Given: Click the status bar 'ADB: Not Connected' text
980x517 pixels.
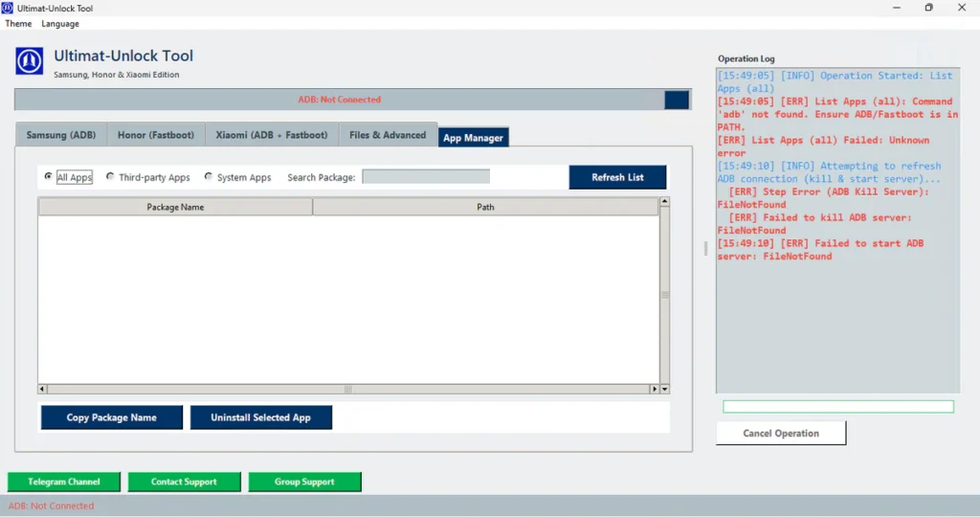Looking at the screenshot, I should click(x=52, y=506).
